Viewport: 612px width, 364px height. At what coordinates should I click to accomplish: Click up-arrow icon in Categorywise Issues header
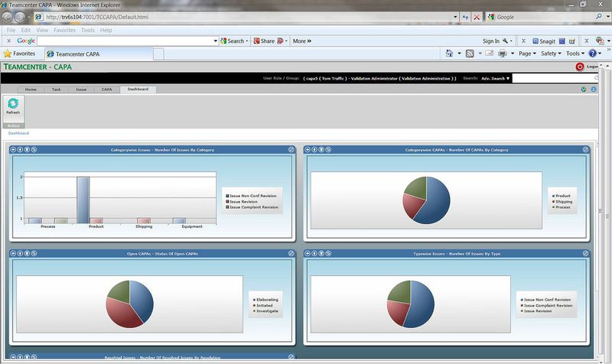point(20,149)
